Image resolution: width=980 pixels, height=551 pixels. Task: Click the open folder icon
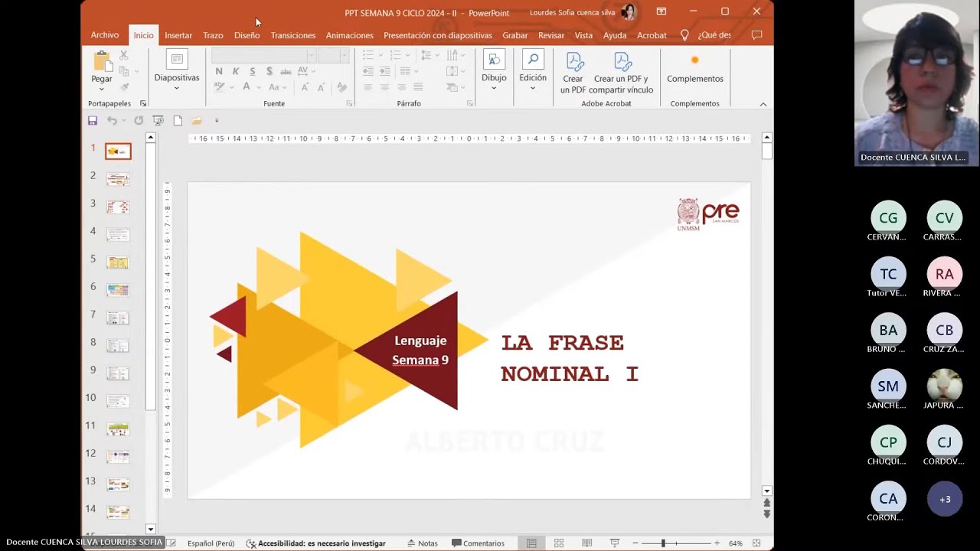[197, 120]
